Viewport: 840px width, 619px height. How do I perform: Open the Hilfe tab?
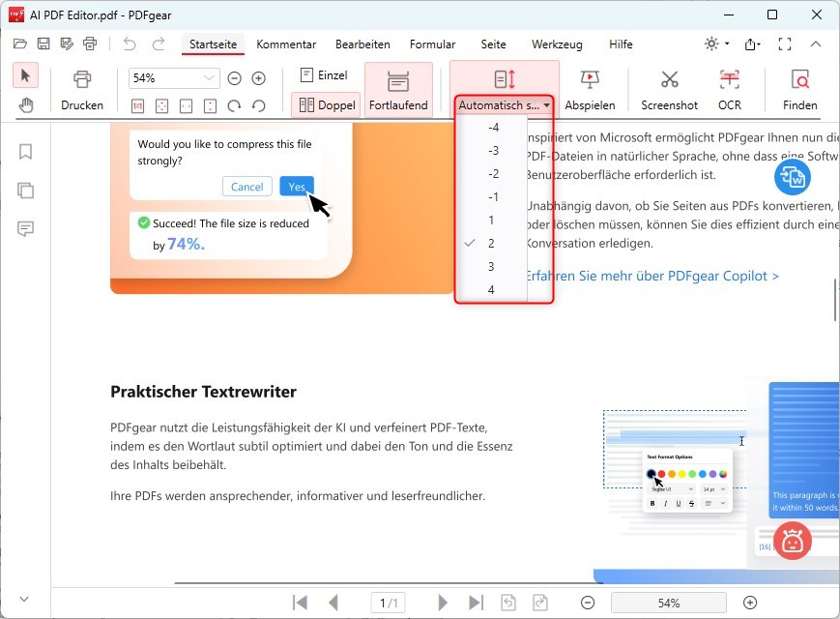[621, 44]
